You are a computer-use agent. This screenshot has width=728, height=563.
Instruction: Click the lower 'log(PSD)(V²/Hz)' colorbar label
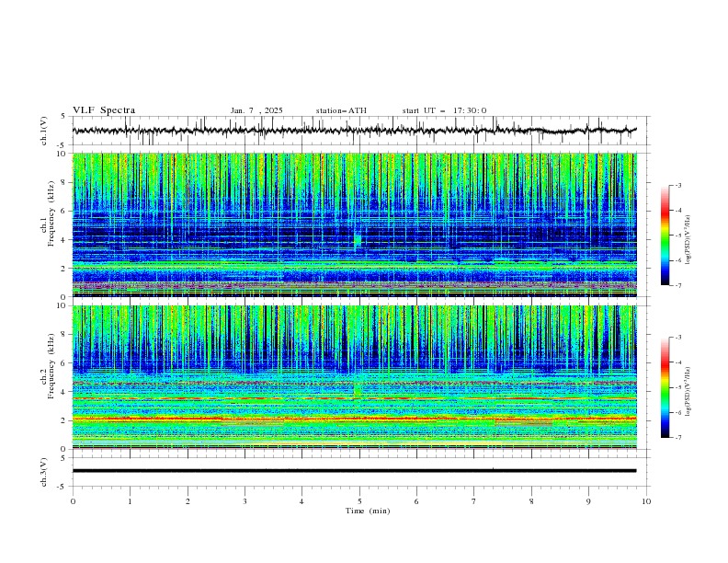coord(688,392)
